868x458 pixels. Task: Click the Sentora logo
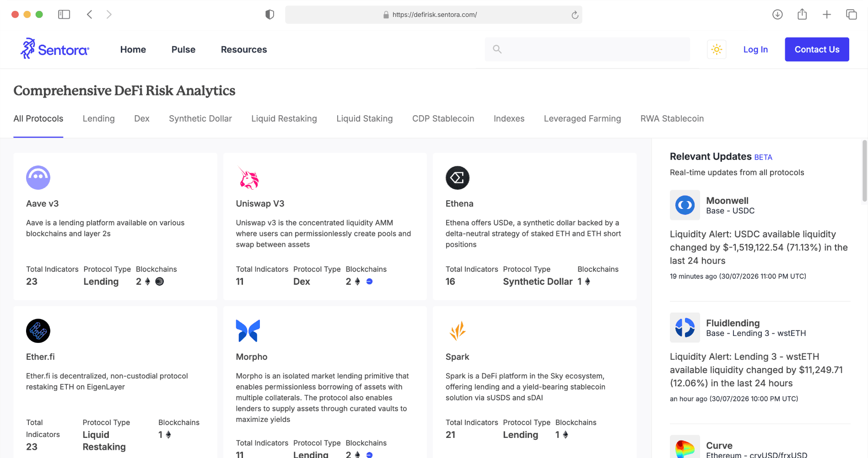pyautogui.click(x=55, y=49)
